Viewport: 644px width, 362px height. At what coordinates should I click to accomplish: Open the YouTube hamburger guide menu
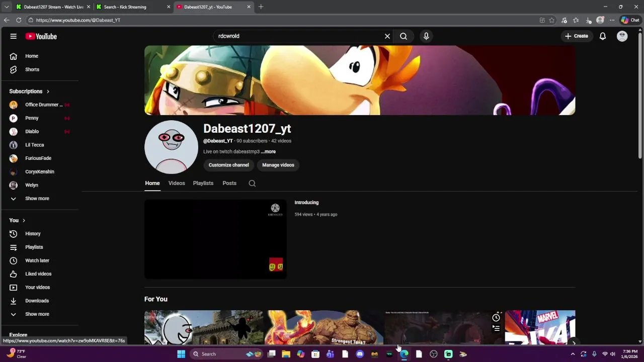[x=14, y=36]
